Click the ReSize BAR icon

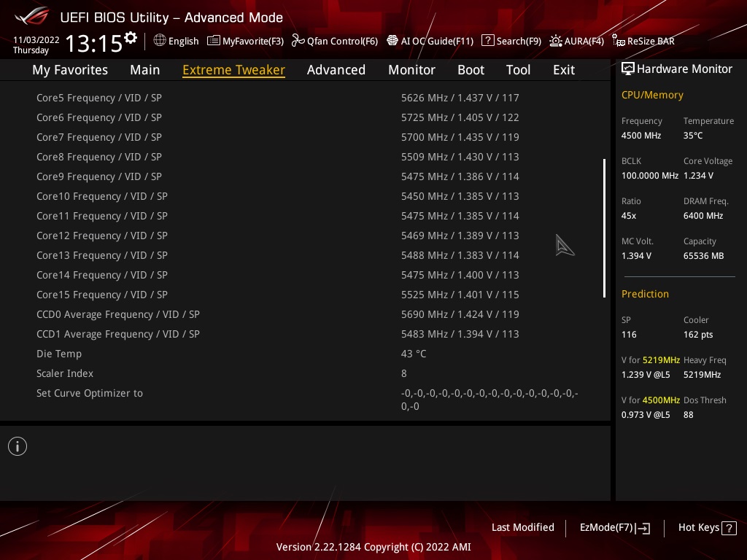(619, 41)
